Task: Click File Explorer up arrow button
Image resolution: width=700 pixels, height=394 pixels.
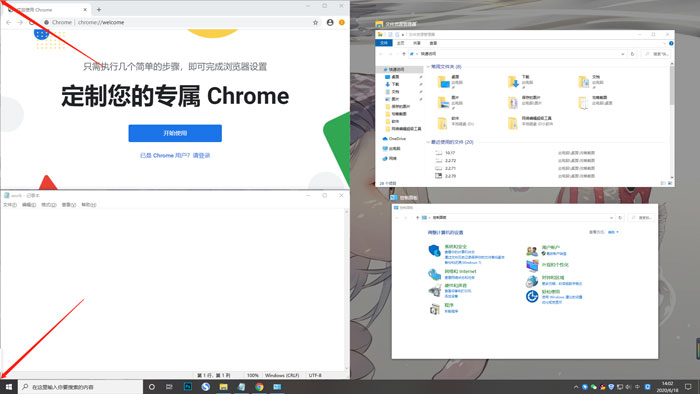Action: 404,54
